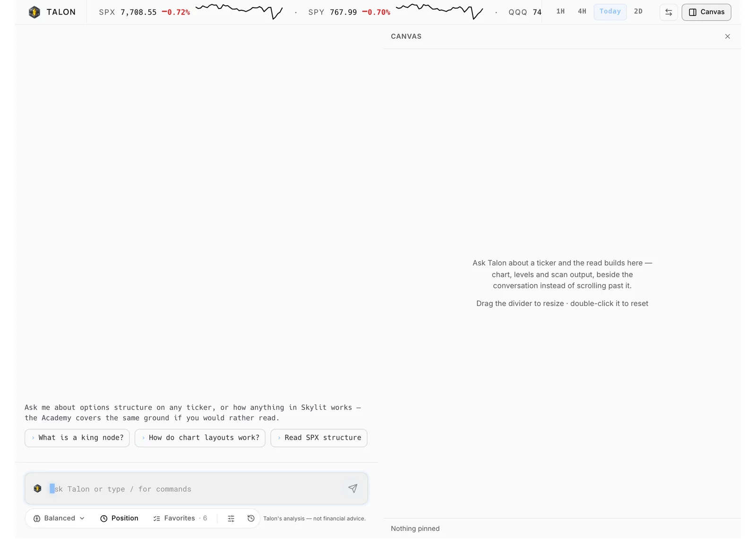This screenshot has height=553, width=756.
Task: Open the sliders settings icon
Action: (x=231, y=519)
